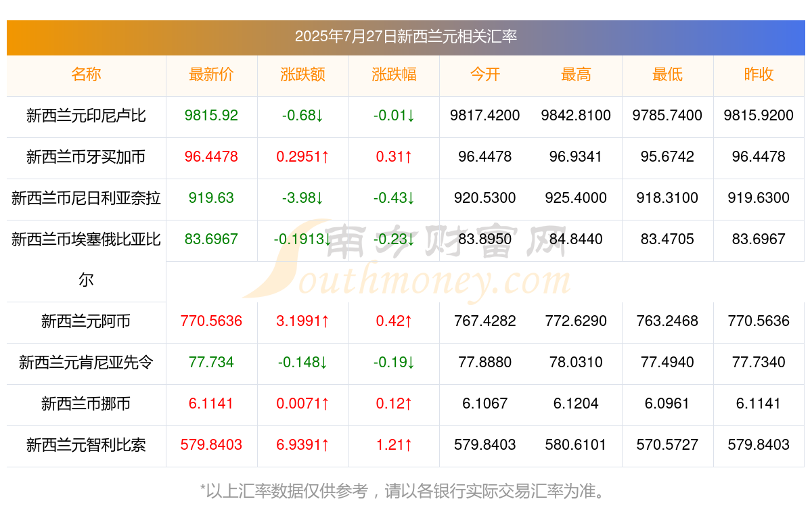Click low value 570.5727

(x=667, y=445)
